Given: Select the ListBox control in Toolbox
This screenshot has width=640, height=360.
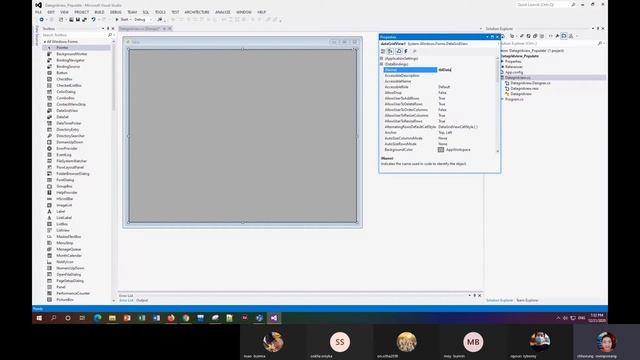Looking at the screenshot, I should [76, 224].
